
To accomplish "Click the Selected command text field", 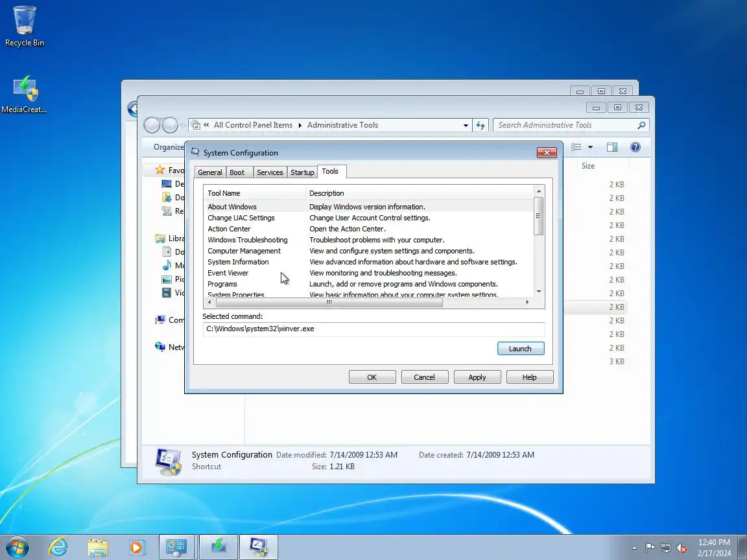I will click(x=373, y=329).
